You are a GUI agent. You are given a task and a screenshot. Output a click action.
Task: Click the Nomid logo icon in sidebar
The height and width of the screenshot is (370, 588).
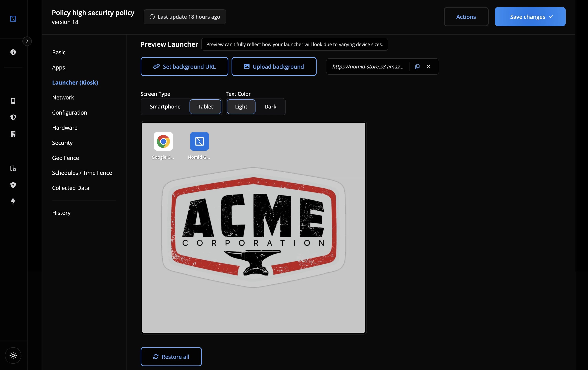click(x=13, y=18)
